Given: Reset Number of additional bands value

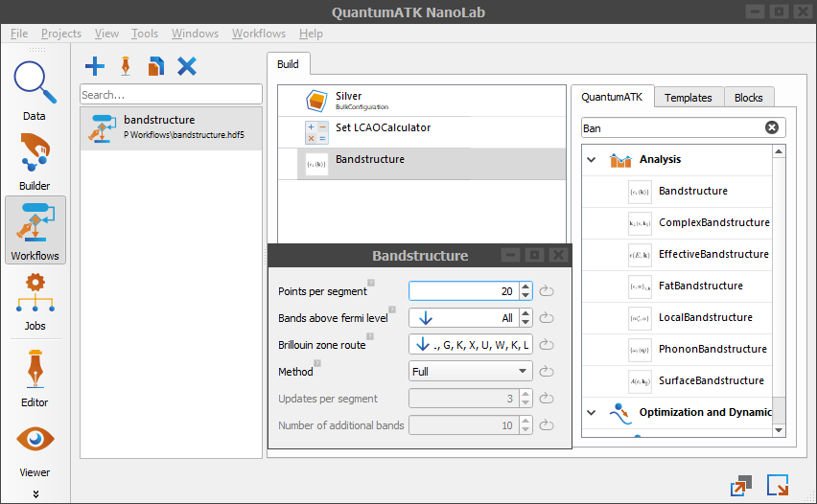Looking at the screenshot, I should coord(546,425).
